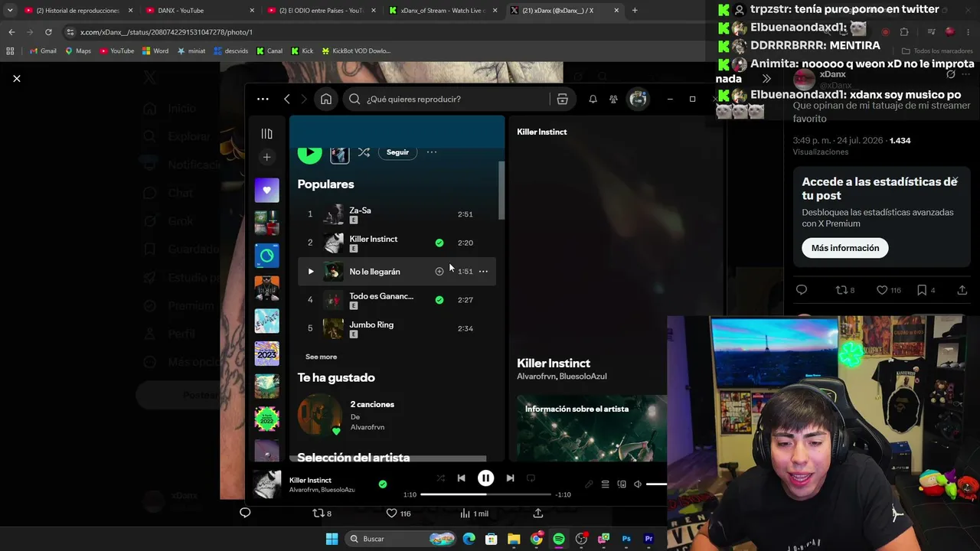
Task: Open Photoshop from the taskbar
Action: point(626,539)
